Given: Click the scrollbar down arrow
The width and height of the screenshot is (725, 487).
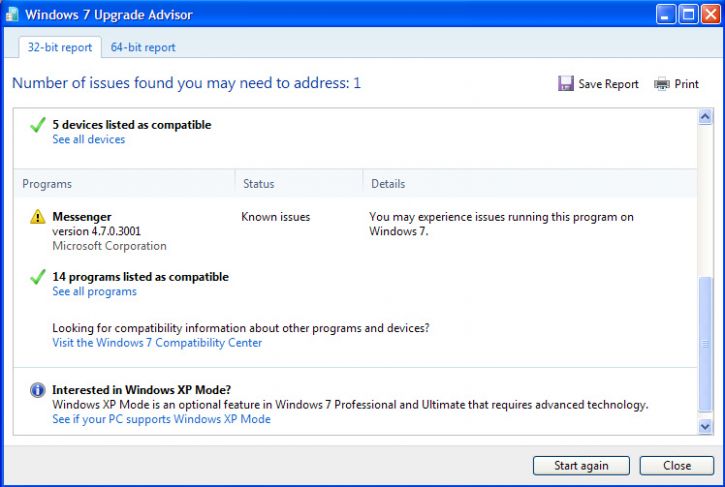Looking at the screenshot, I should click(x=705, y=426).
